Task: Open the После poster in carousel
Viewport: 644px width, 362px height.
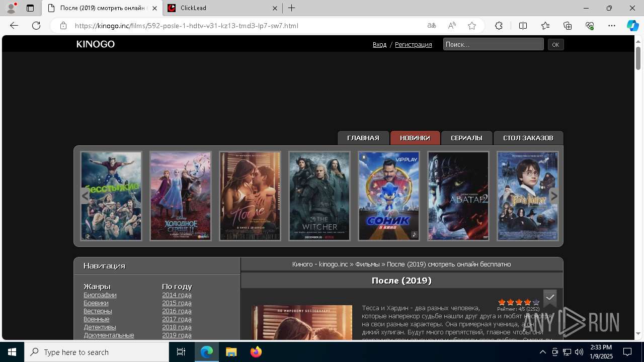Action: click(250, 196)
